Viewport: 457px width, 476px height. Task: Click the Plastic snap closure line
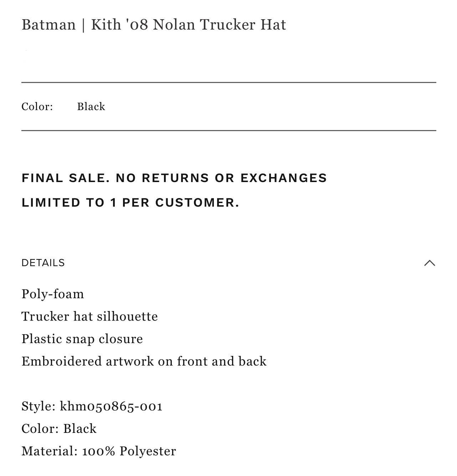pos(82,339)
